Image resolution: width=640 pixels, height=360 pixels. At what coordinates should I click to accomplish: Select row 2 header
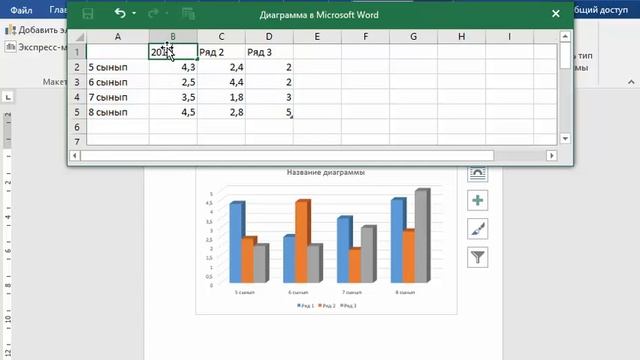click(77, 67)
